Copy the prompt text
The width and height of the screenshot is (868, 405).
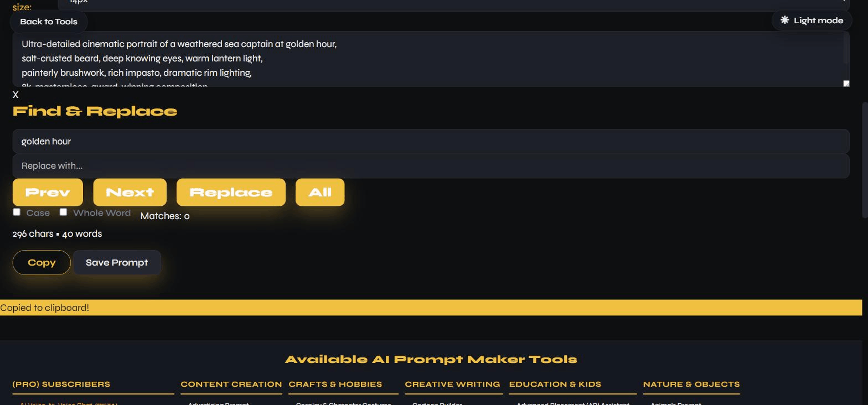tap(42, 262)
